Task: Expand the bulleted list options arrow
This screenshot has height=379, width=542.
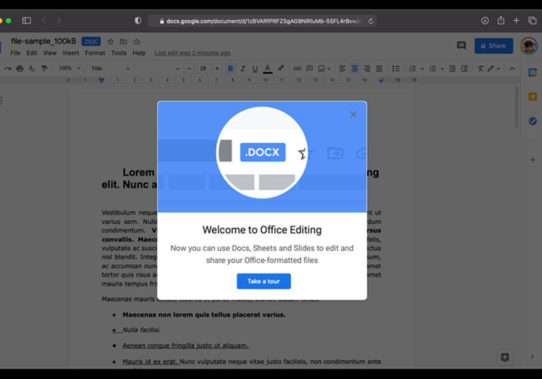Action: coord(442,69)
